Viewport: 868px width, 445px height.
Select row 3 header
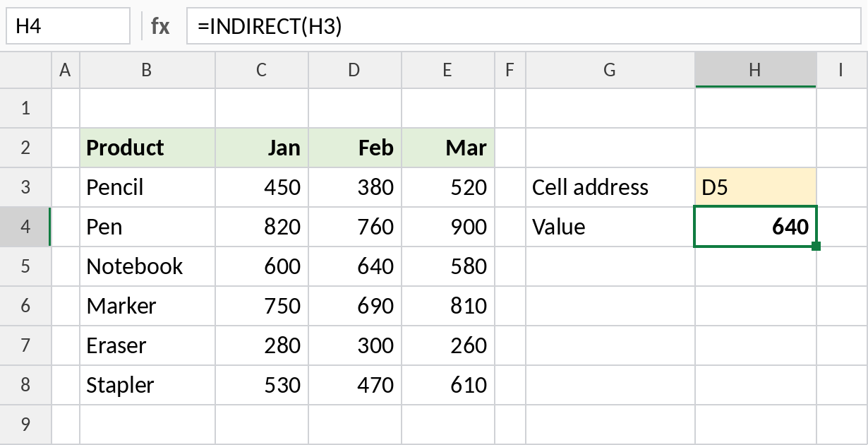pos(26,187)
